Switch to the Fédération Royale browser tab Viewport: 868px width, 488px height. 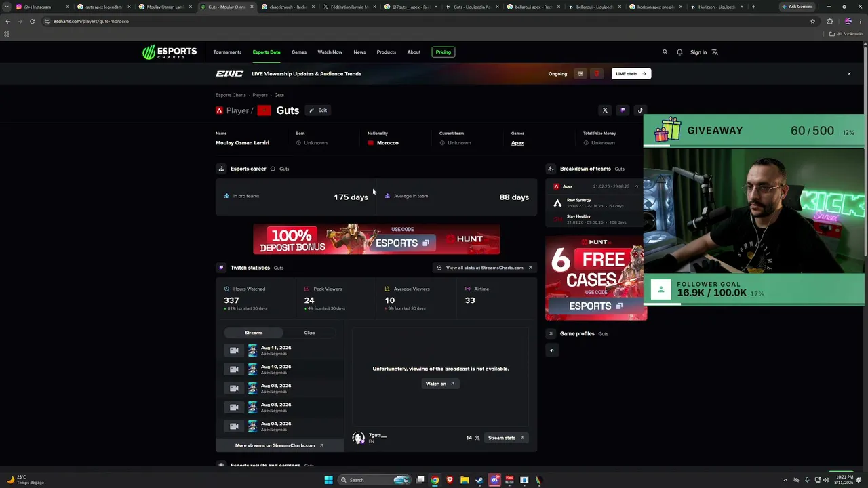[x=350, y=7]
